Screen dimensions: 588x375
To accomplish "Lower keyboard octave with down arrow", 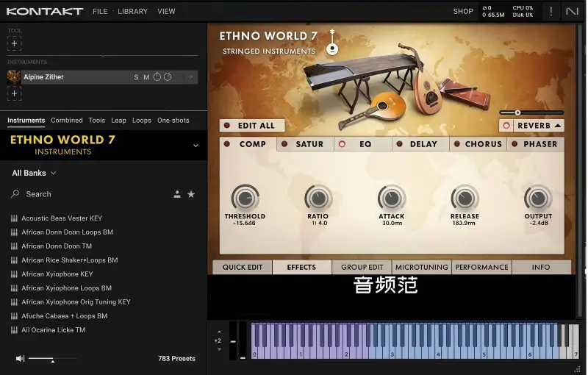I will point(219,349).
